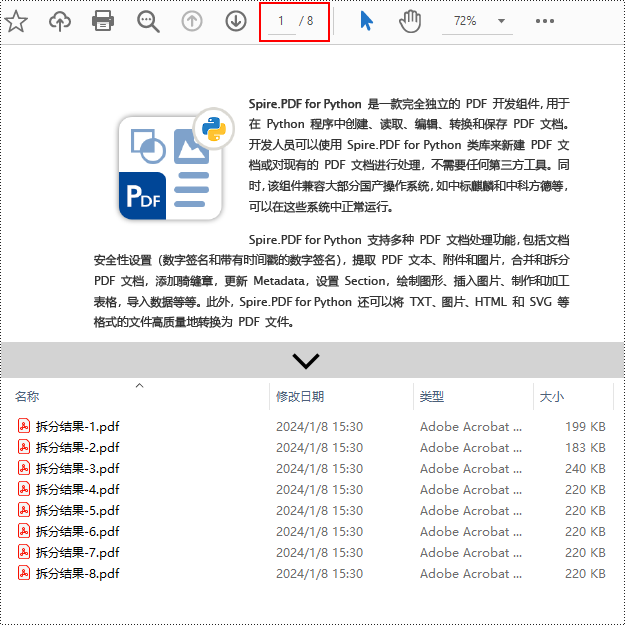Click file type cell of 拆分结果-1.pdf
The width and height of the screenshot is (625, 625).
pyautogui.click(x=471, y=426)
